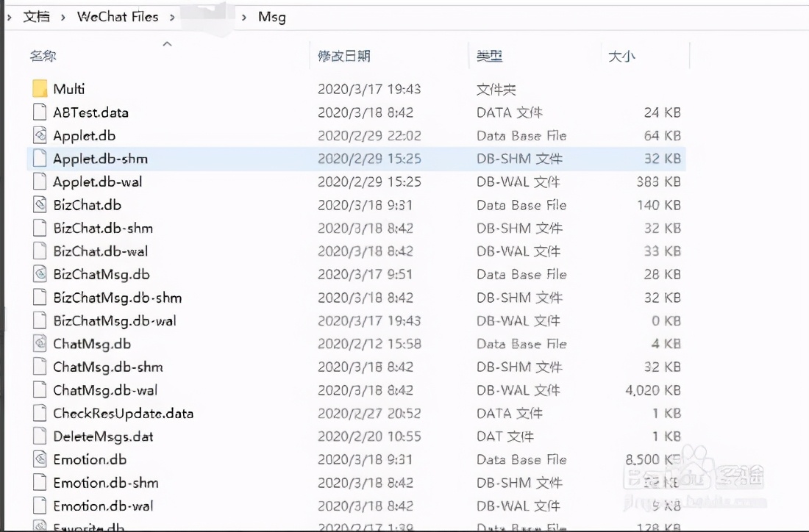The image size is (809, 532).
Task: Select the ABTest.data file icon
Action: point(40,112)
